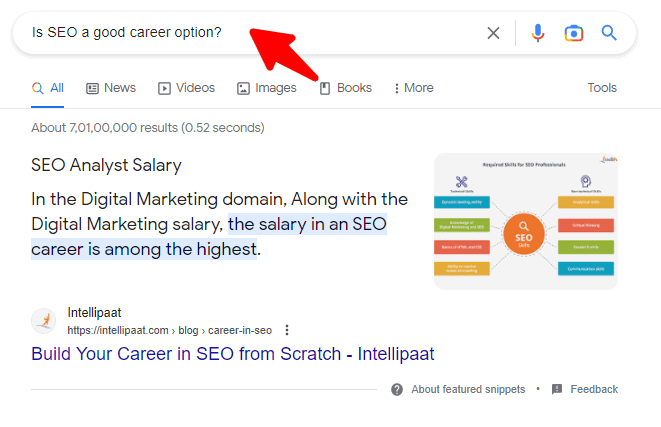Click into the search query text field

pyautogui.click(x=135, y=33)
